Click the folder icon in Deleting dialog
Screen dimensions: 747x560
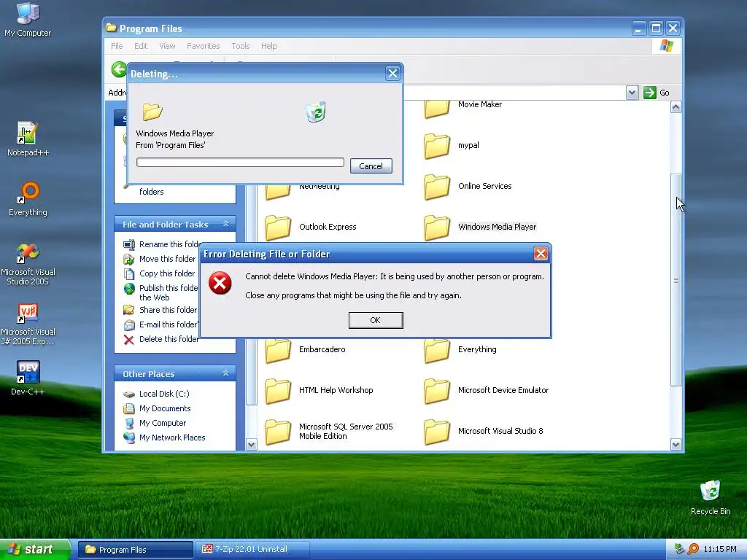pos(152,112)
